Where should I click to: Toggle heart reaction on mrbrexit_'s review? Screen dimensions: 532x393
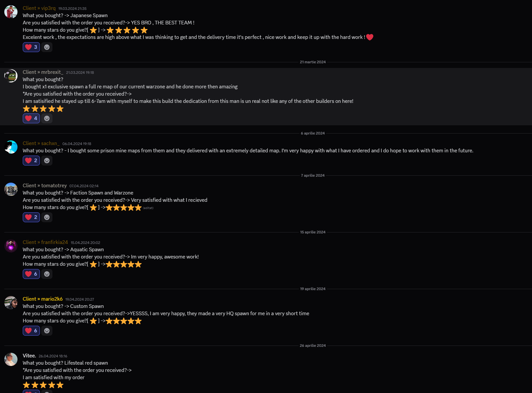(31, 118)
